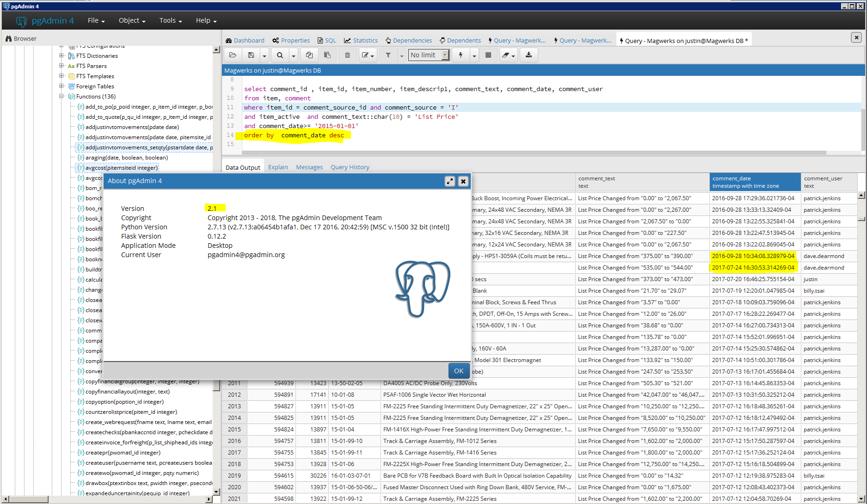
Task: Click the Copy rows icon
Action: coord(309,55)
